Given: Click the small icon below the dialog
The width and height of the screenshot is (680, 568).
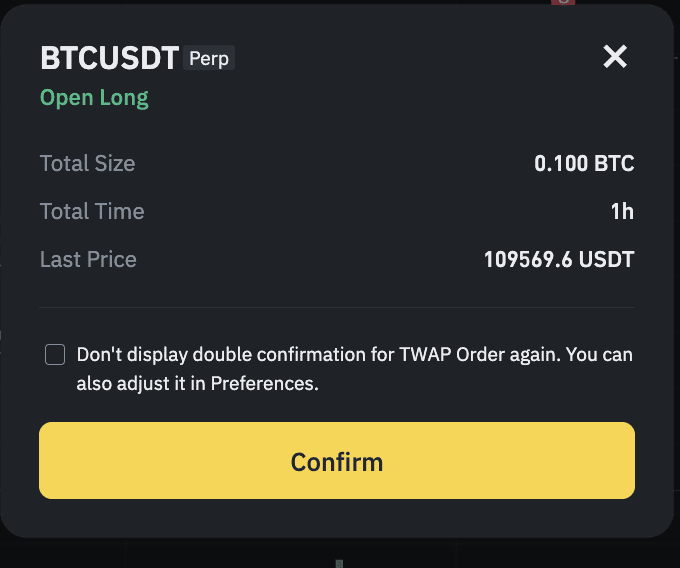Looking at the screenshot, I should 339,564.
